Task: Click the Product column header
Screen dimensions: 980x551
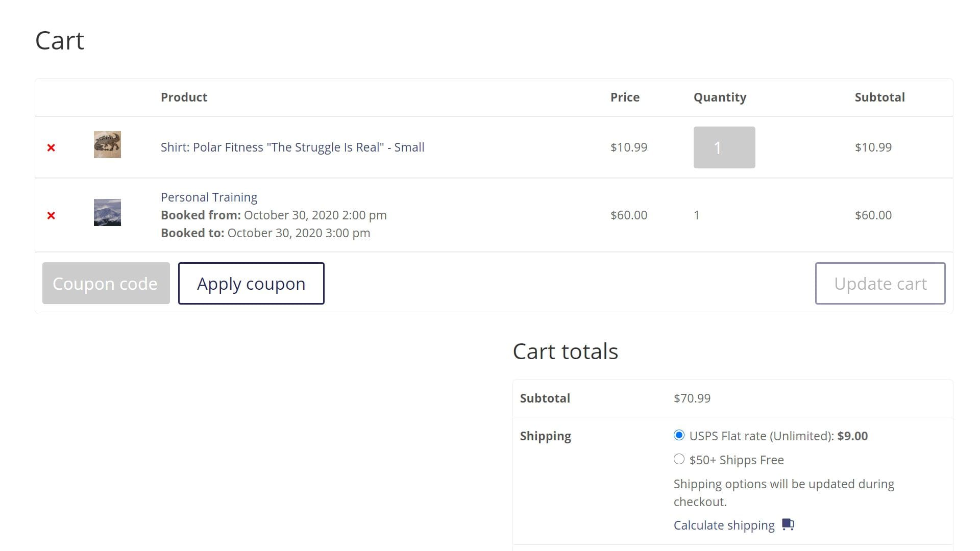Action: click(184, 97)
